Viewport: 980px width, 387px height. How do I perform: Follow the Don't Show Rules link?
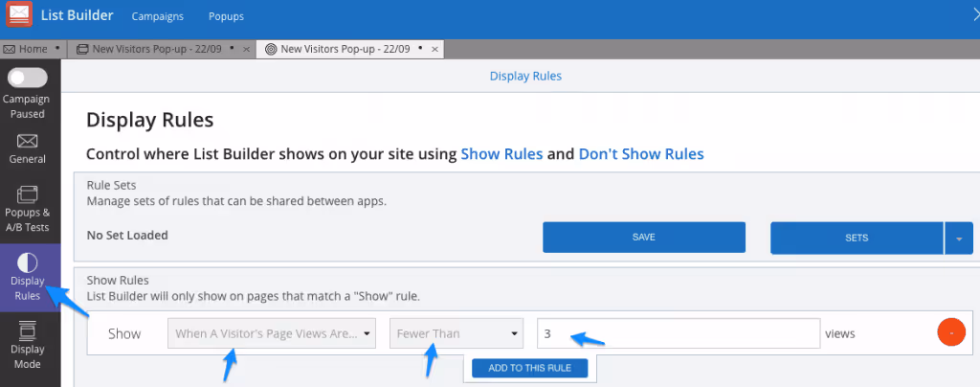[641, 154]
